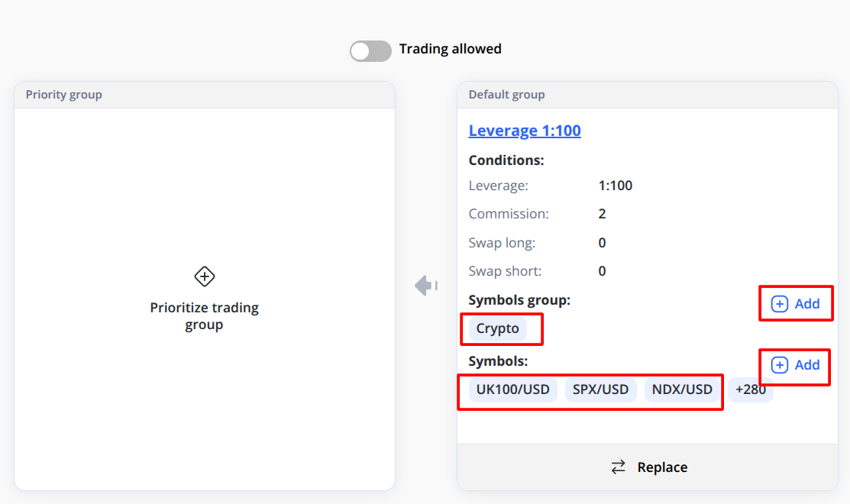Click the Trading allowed label text
Image resolution: width=850 pixels, height=504 pixels.
450,49
